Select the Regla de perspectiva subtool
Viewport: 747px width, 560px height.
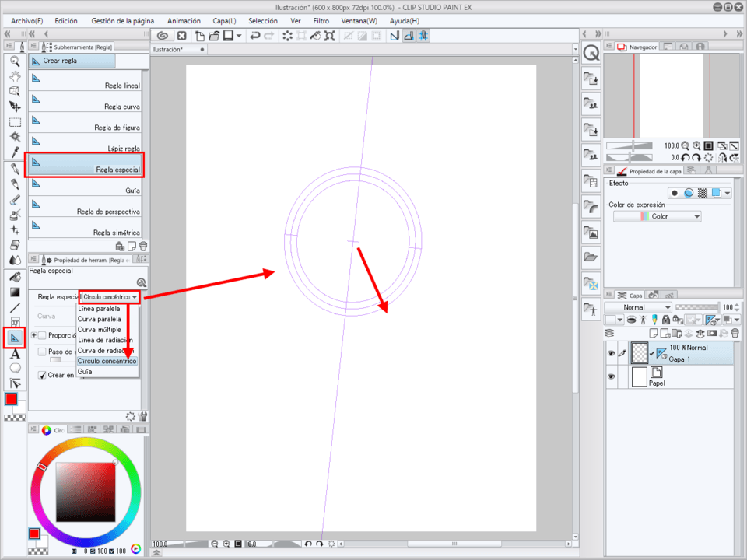pos(86,205)
